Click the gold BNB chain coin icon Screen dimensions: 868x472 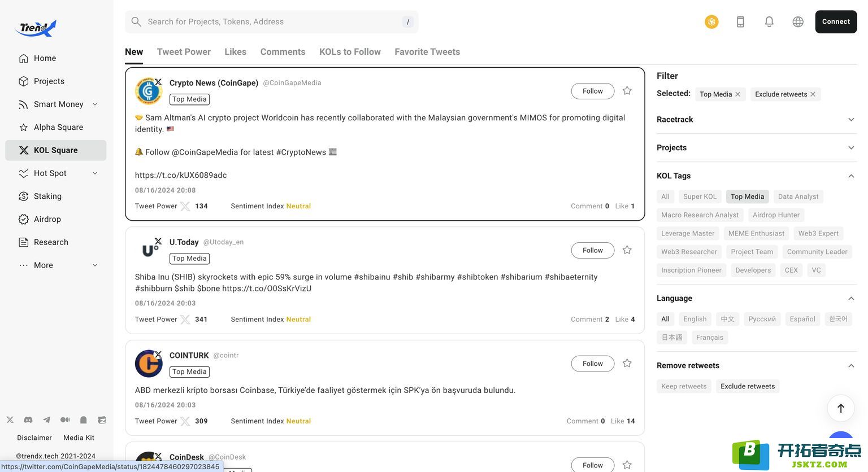[711, 21]
